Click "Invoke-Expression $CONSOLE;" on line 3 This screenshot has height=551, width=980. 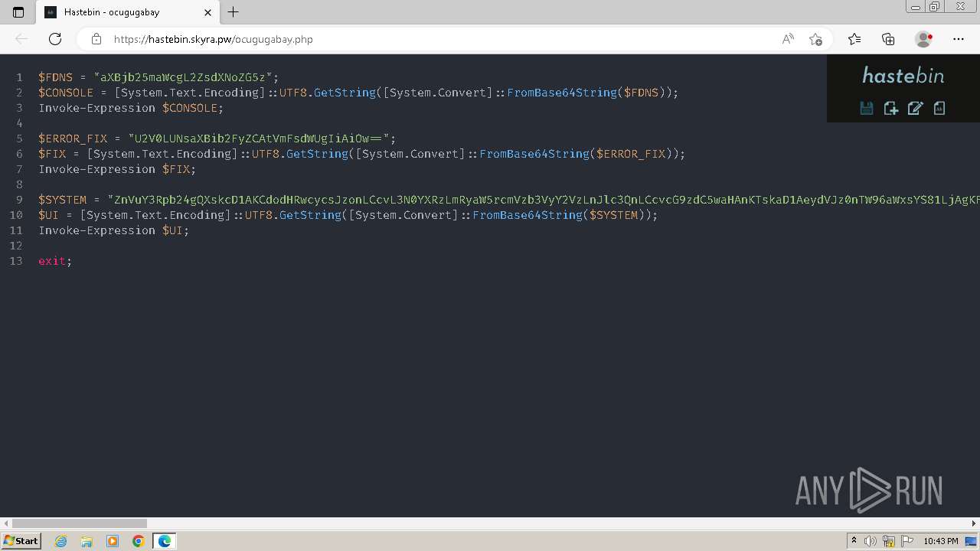tap(131, 108)
